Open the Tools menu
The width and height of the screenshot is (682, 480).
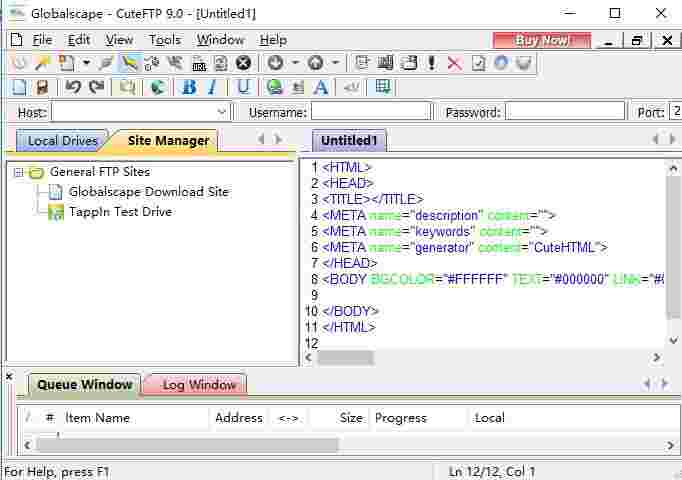[165, 40]
